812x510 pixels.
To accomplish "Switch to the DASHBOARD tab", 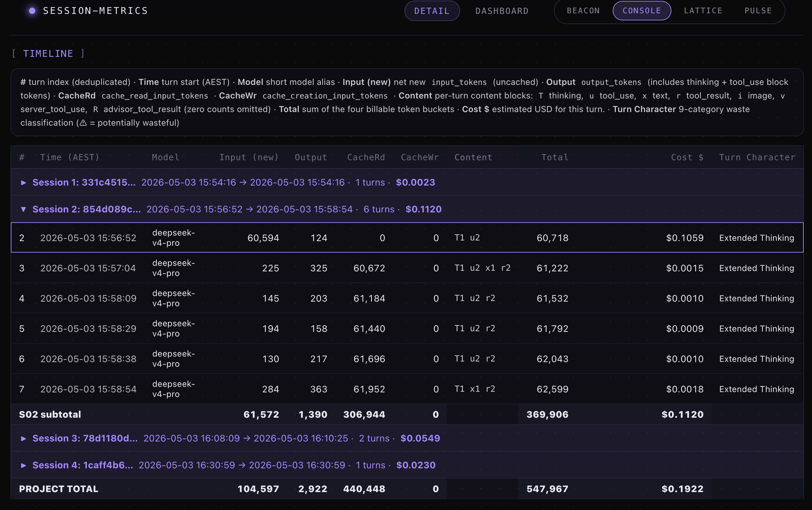I will 502,11.
